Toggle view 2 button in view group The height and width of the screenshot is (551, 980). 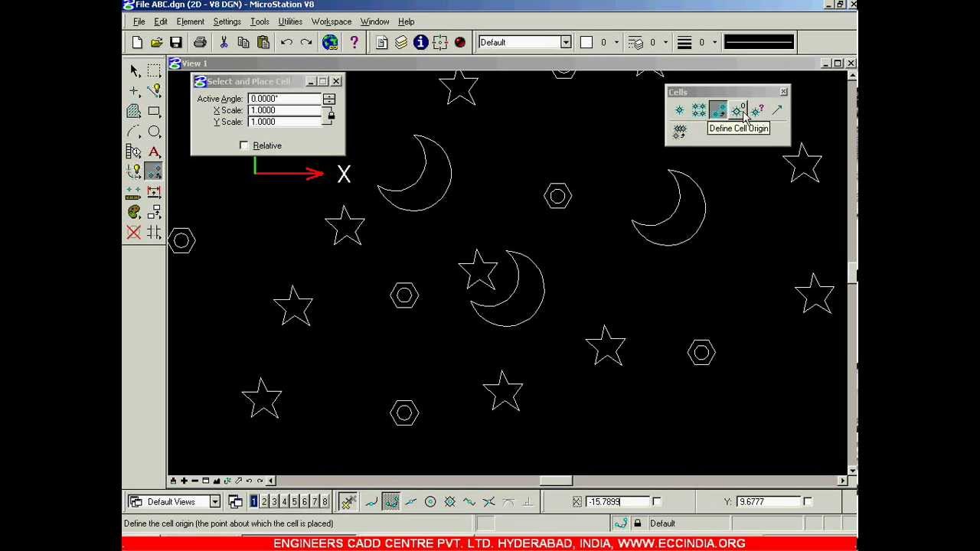(x=264, y=502)
